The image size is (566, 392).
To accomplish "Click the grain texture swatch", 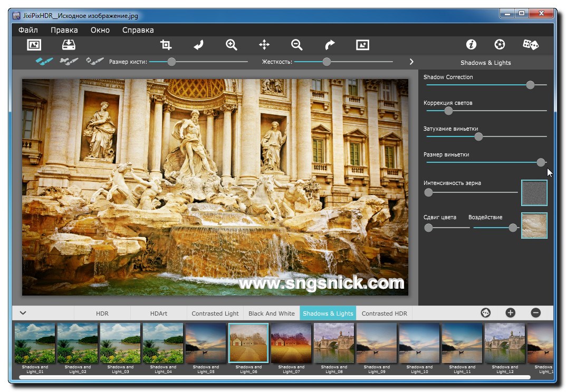I will [534, 193].
